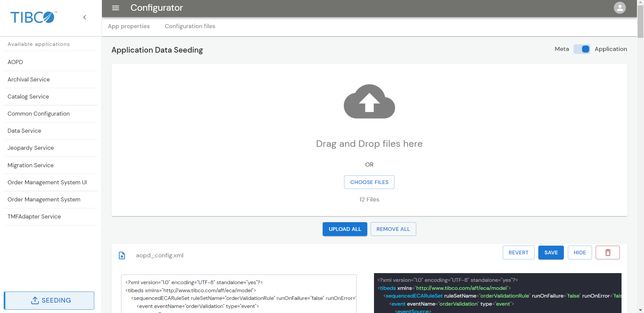
Task: Open Order Management System application
Action: click(51, 199)
